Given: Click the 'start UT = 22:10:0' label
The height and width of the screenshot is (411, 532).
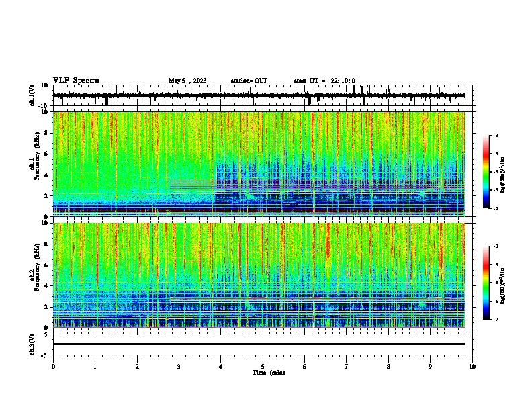Looking at the screenshot, I should 324,81.
